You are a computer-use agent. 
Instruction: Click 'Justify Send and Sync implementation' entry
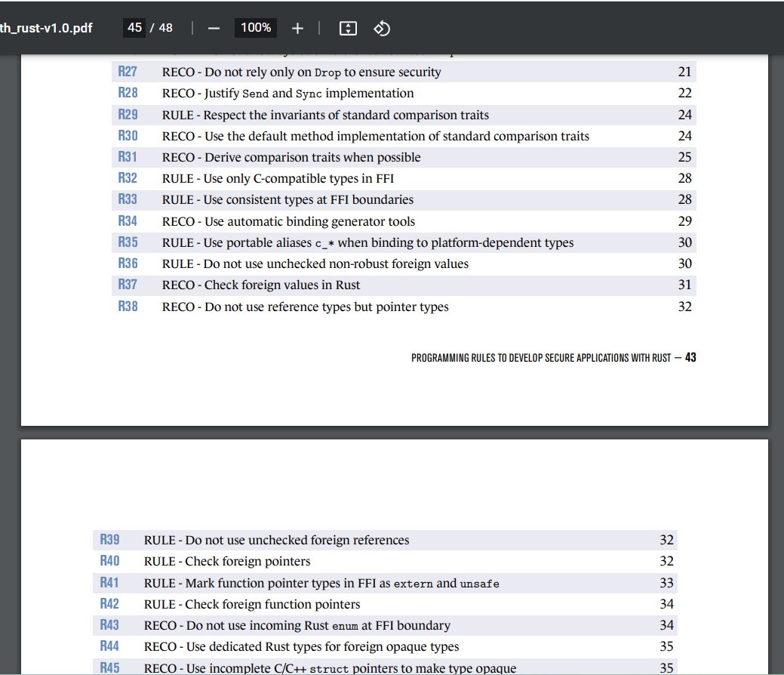pos(288,94)
